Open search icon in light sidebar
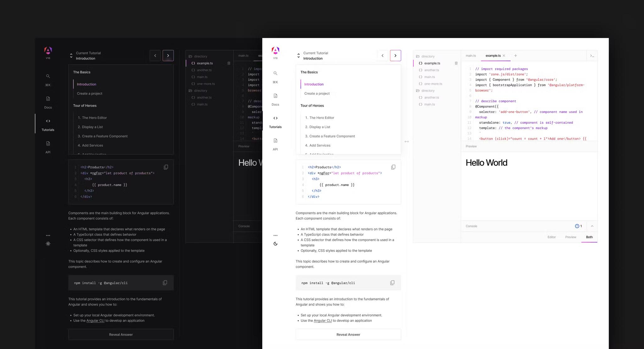The image size is (644, 349). tap(275, 73)
